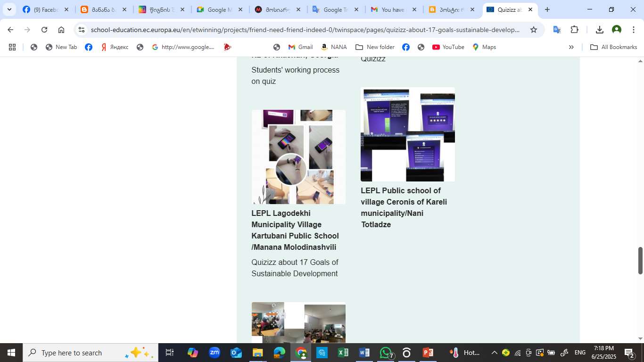
Task: Open Outlook from the taskbar
Action: pyautogui.click(x=236, y=353)
